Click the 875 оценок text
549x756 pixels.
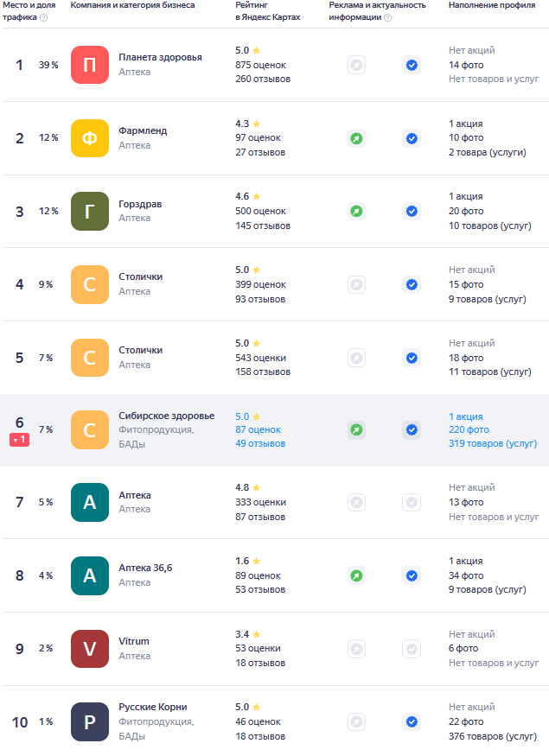coord(260,65)
